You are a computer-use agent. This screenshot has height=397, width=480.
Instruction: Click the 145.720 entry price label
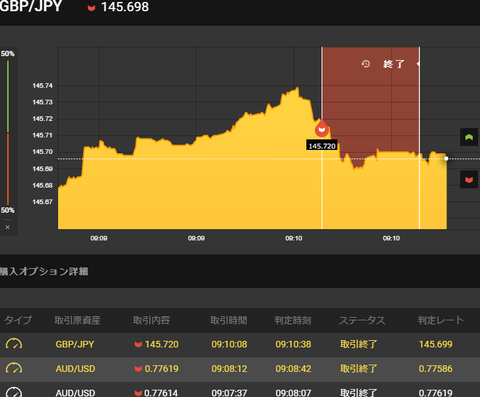(x=322, y=146)
